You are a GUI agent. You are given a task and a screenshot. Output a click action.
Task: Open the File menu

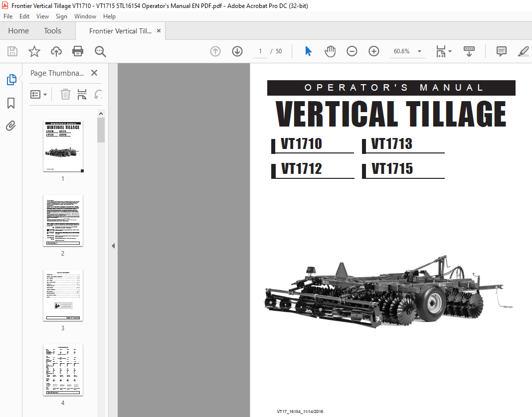click(8, 16)
